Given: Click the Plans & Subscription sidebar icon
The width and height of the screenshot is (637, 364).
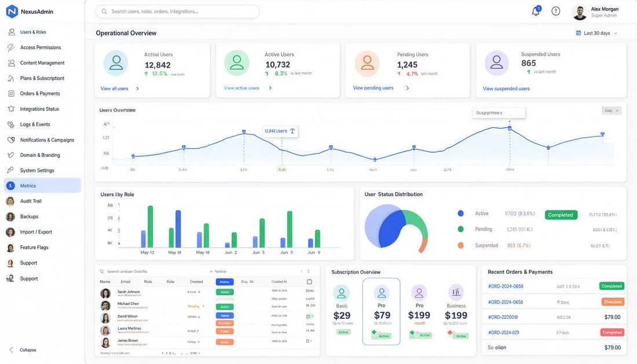Looking at the screenshot, I should pyautogui.click(x=12, y=78).
